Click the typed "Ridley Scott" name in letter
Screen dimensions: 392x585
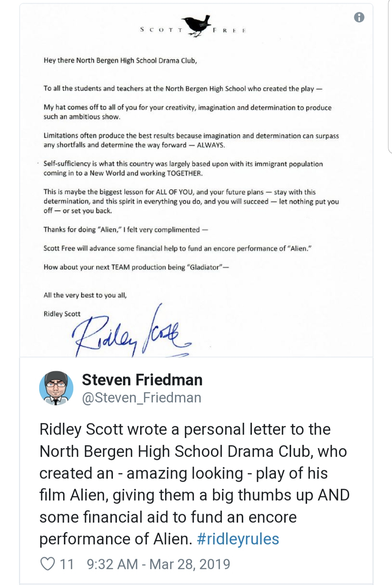[x=62, y=314]
